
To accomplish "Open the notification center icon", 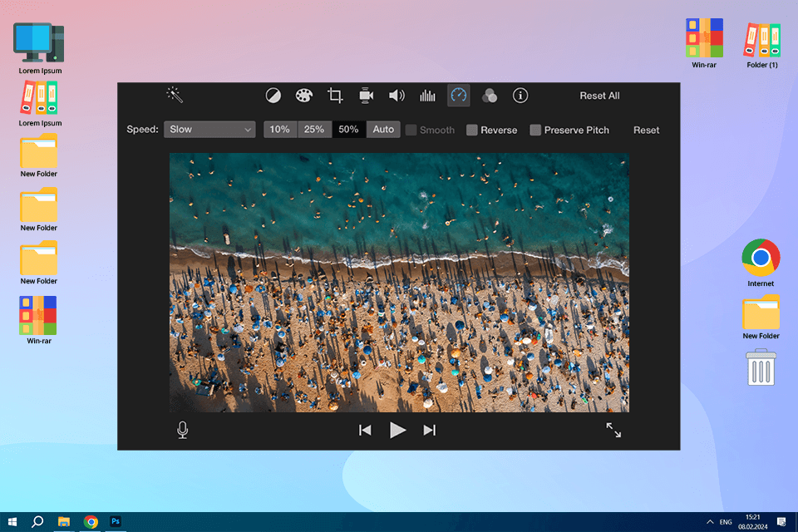I will [781, 522].
